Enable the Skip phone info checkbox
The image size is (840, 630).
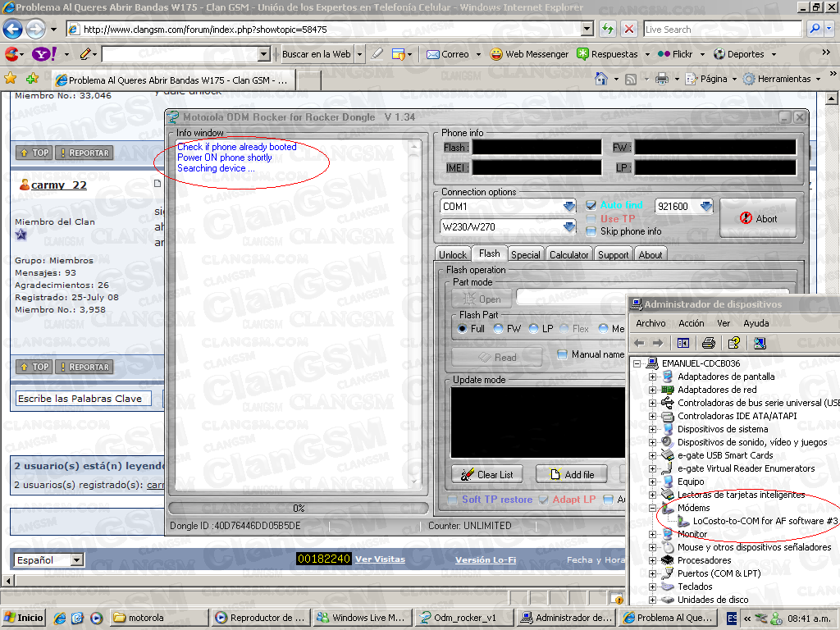coord(591,231)
